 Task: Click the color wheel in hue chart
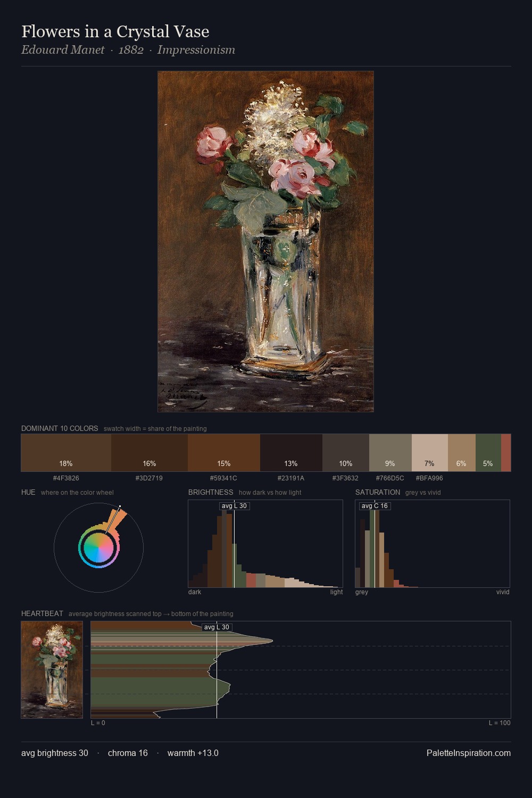(98, 547)
